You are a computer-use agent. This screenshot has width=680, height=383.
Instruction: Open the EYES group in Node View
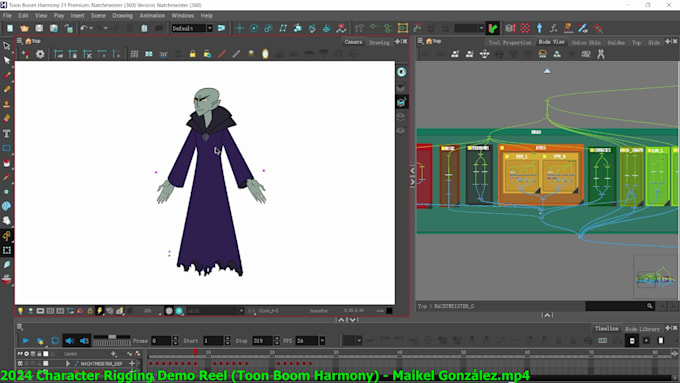pyautogui.click(x=540, y=174)
